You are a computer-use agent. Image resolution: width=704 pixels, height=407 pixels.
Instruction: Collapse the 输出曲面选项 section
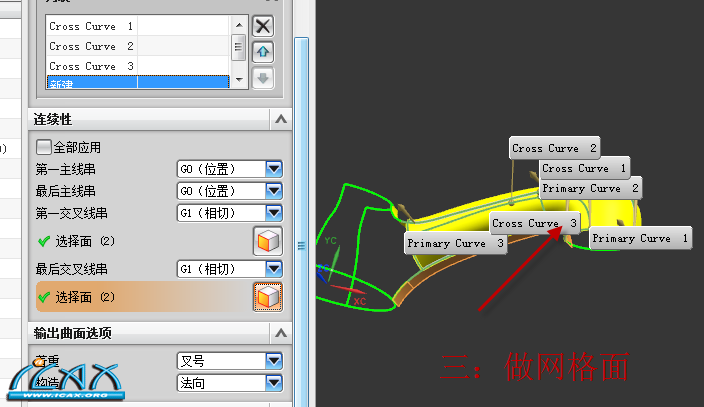(x=281, y=333)
